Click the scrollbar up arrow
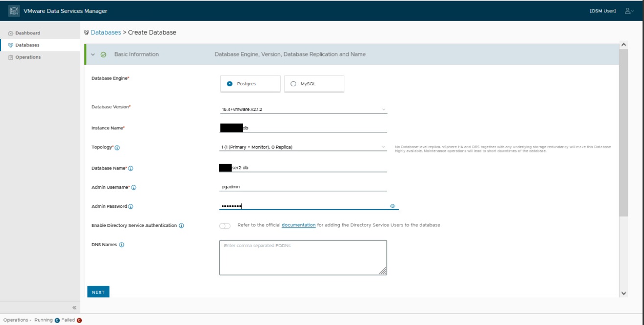This screenshot has height=325, width=644. tap(623, 45)
